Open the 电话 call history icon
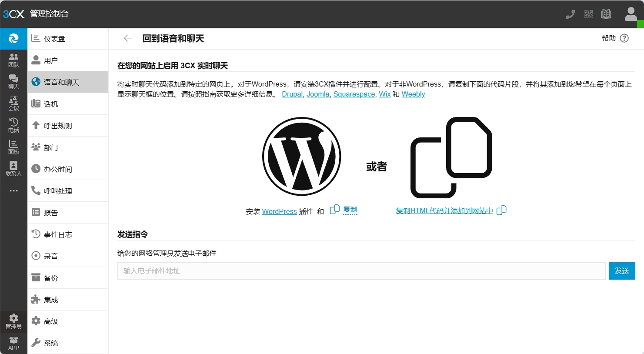644x354 pixels. (13, 124)
